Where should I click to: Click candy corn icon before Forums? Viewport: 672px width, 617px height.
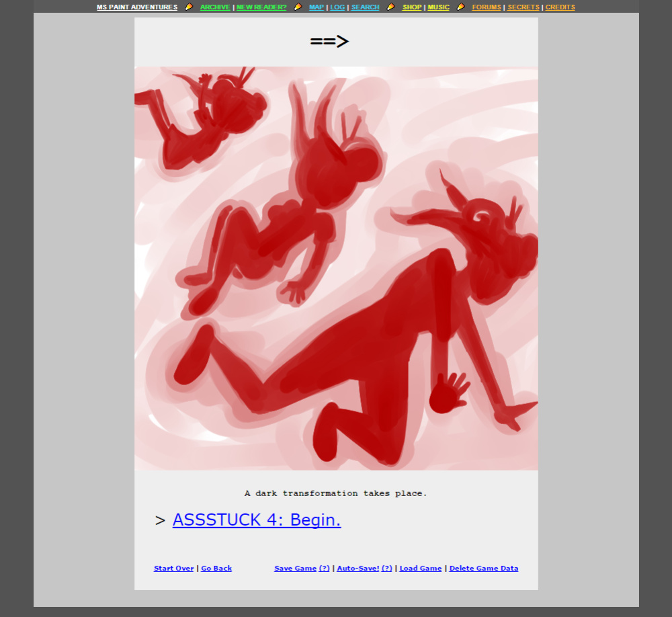(x=461, y=7)
